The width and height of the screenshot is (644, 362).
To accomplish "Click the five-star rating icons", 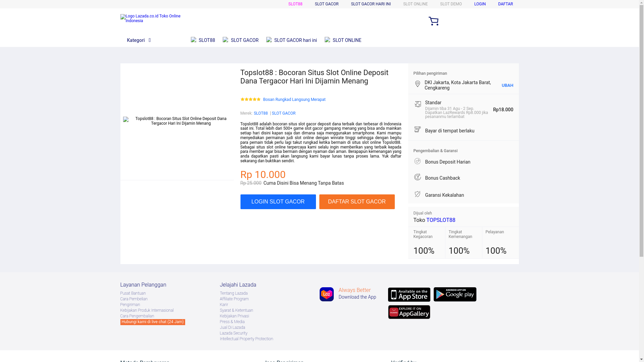I will [x=250, y=99].
